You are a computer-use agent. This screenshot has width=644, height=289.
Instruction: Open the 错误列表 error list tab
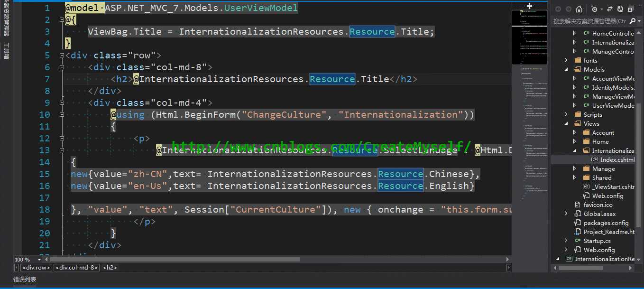coord(25,280)
